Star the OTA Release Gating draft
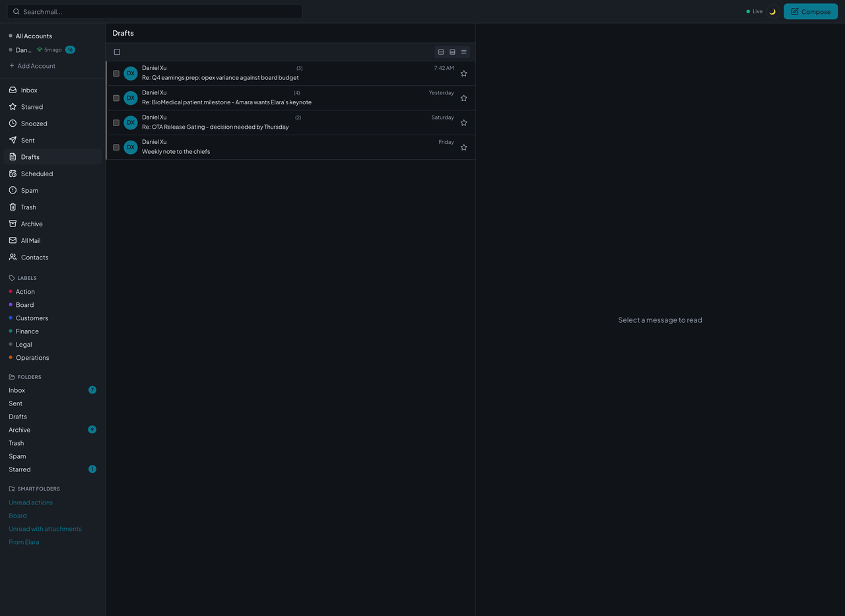Viewport: 845px width, 616px height. point(463,123)
